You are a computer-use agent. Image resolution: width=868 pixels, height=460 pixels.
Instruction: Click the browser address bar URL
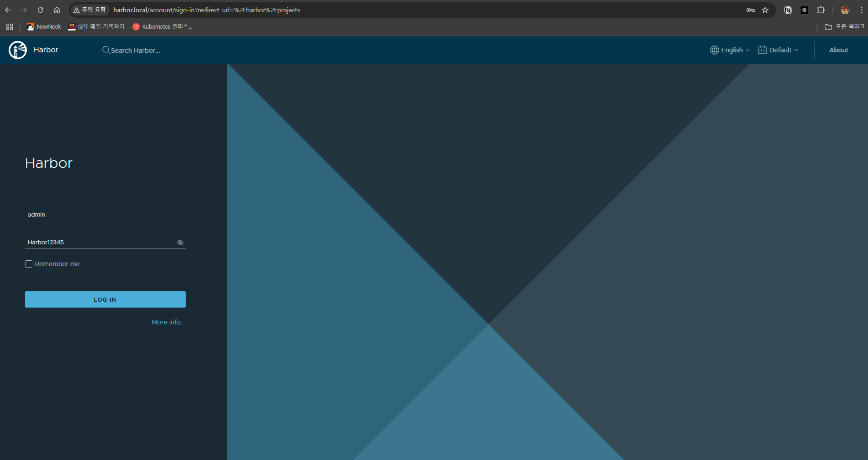coord(207,10)
